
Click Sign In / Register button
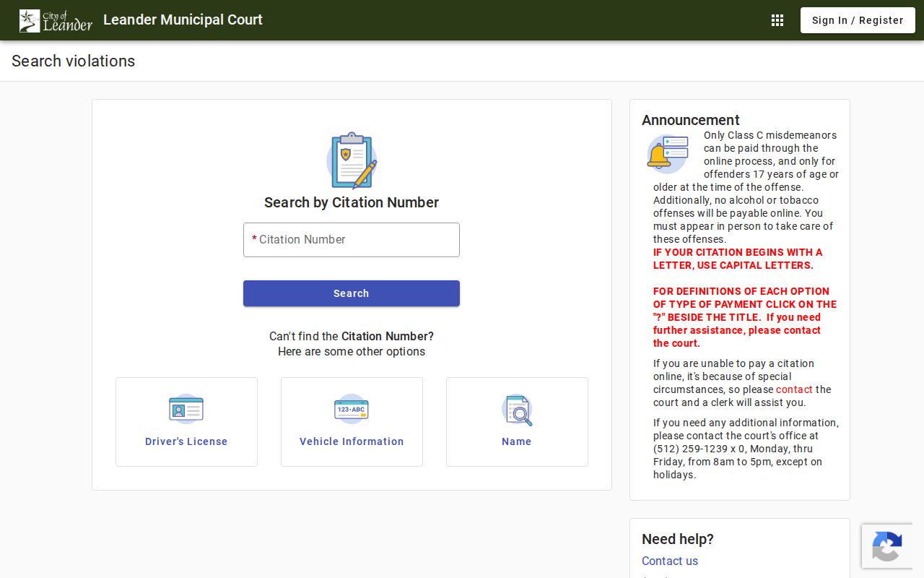point(858,20)
